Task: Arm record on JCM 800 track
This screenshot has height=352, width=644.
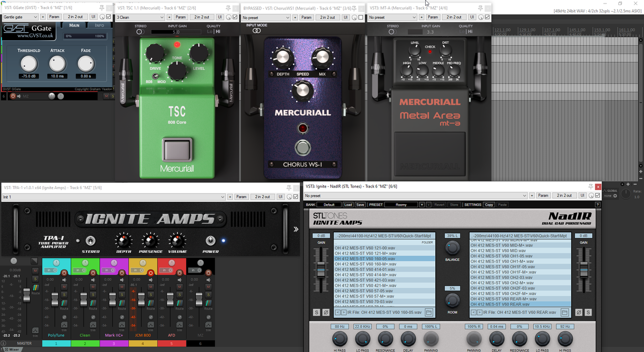Action: [150, 272]
